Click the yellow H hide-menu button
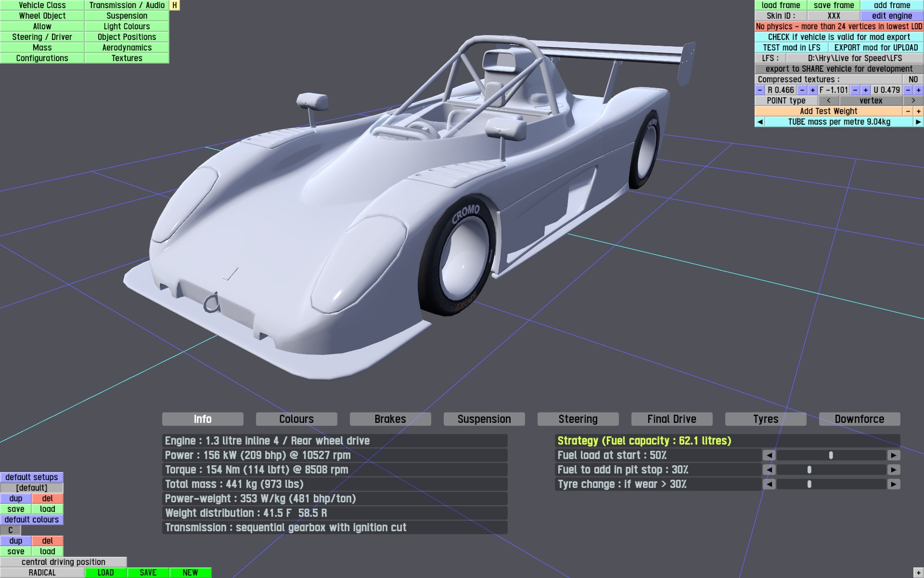Screen dimensions: 924x578 pos(175,5)
